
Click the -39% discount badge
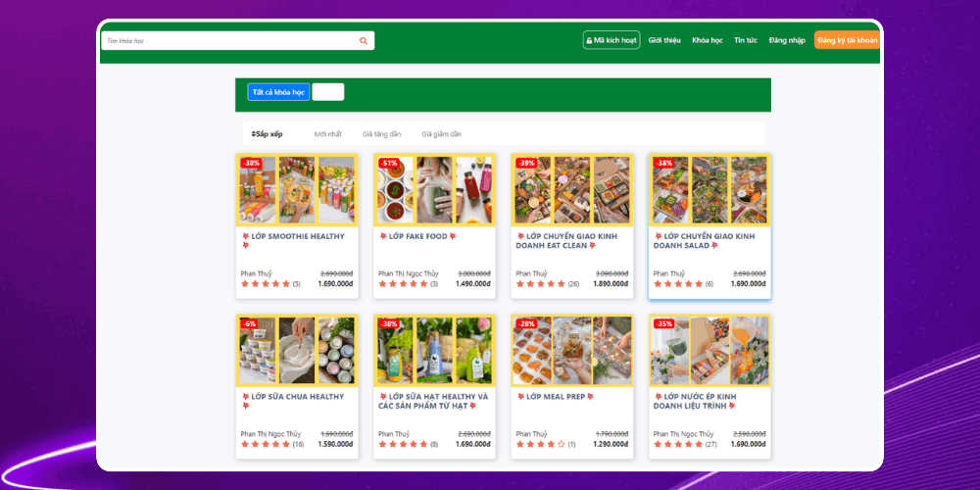click(x=527, y=163)
